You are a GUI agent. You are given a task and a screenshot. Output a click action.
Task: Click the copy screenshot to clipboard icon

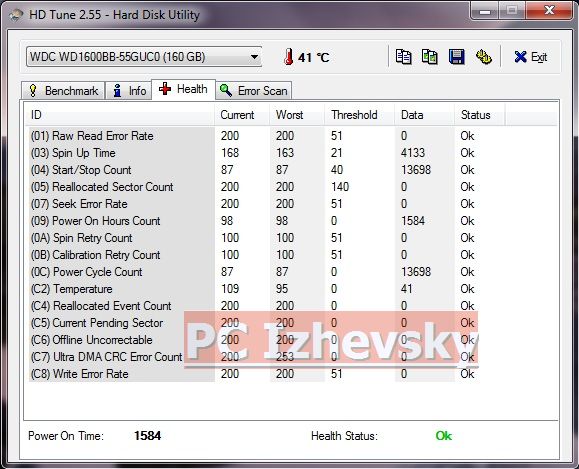(430, 57)
